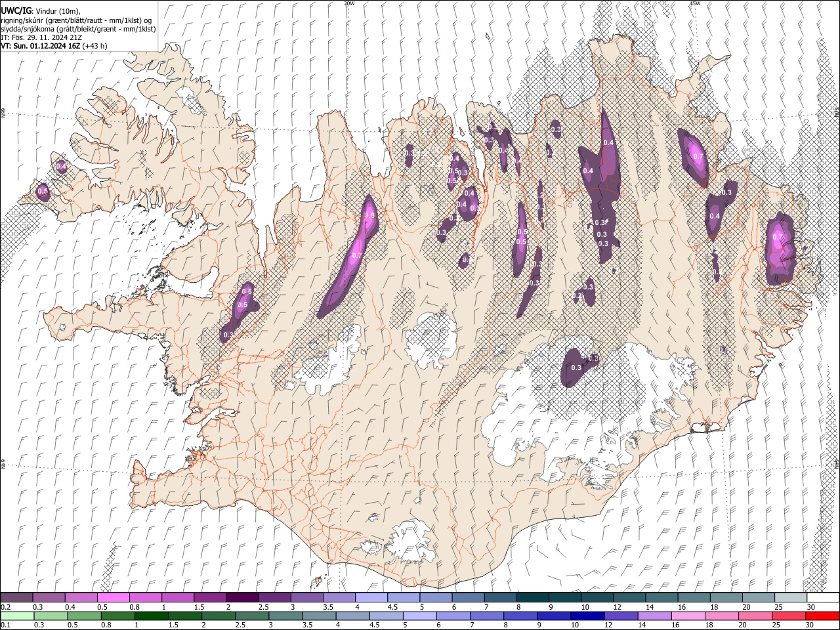
Task: Pick bottom legend swatch between 3 and 3.5
Action: tap(285, 616)
